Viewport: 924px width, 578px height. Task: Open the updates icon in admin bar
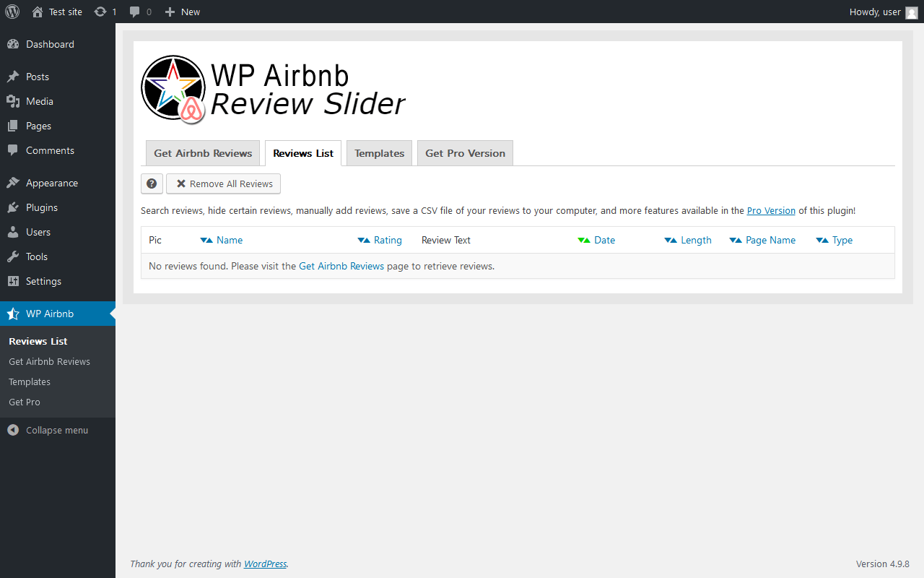[100, 12]
